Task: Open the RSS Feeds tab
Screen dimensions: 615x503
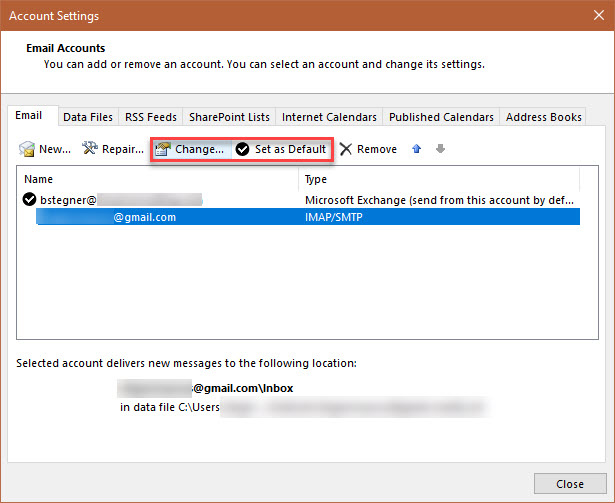Action: click(x=150, y=117)
